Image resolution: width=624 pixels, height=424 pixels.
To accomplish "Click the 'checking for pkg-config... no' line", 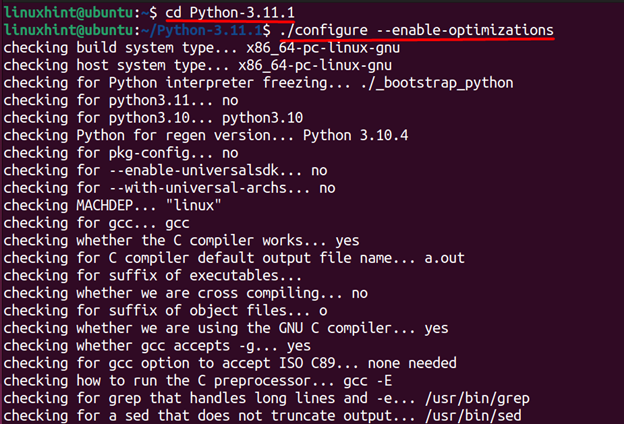I will (121, 153).
